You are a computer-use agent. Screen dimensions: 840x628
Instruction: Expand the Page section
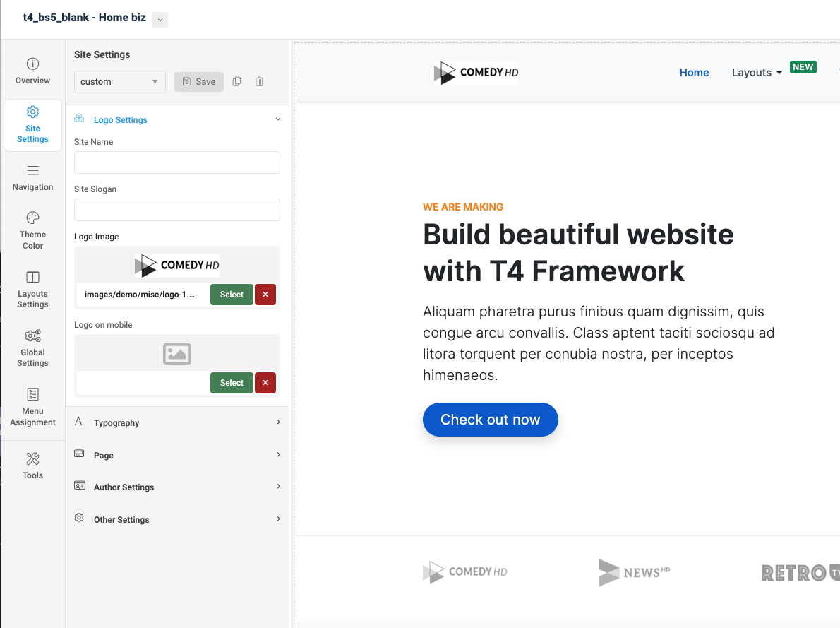click(279, 454)
